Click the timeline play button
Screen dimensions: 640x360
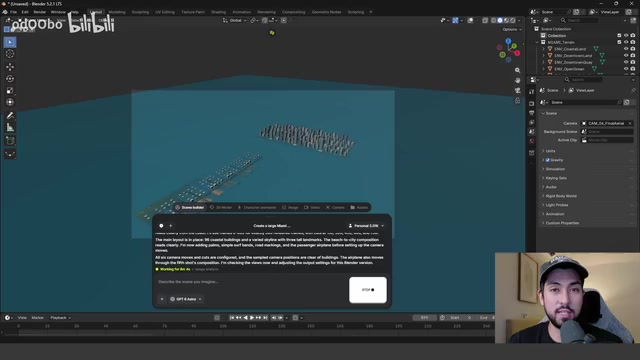(x=252, y=318)
